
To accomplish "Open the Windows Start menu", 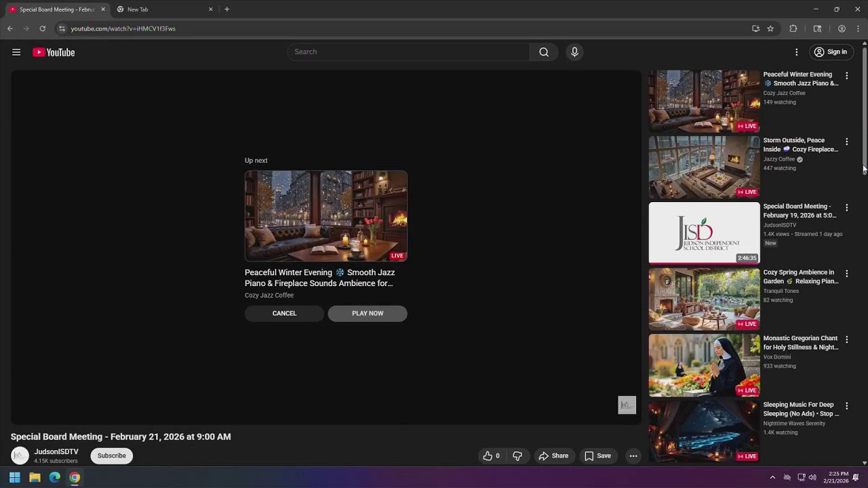I will click(14, 477).
